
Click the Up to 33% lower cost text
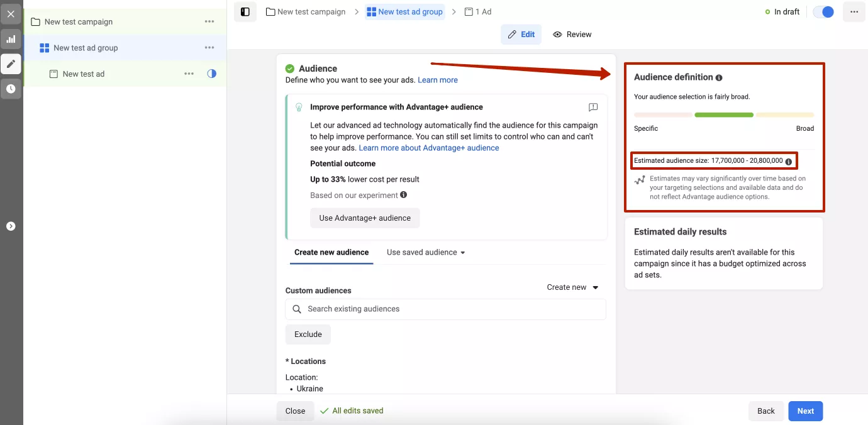coord(365,179)
